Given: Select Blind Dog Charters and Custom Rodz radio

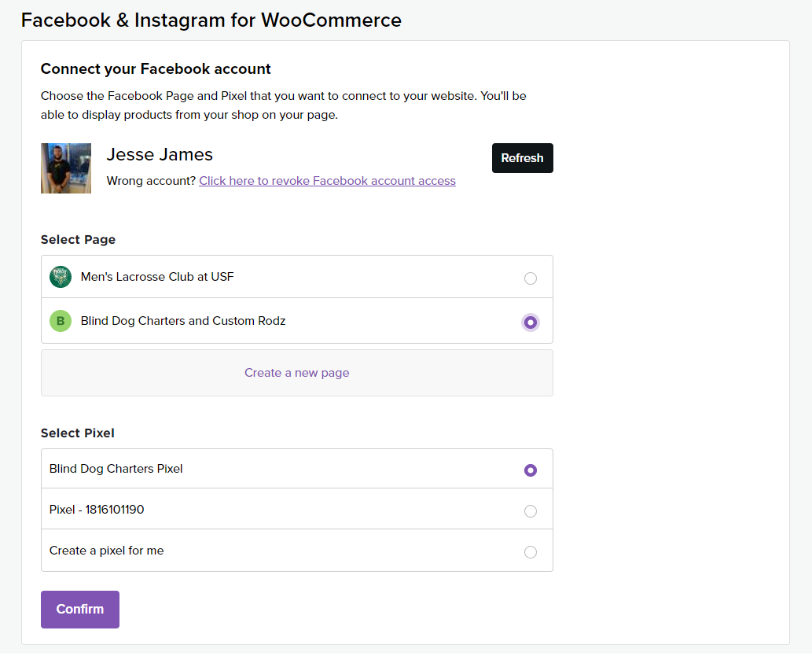Looking at the screenshot, I should click(x=531, y=322).
